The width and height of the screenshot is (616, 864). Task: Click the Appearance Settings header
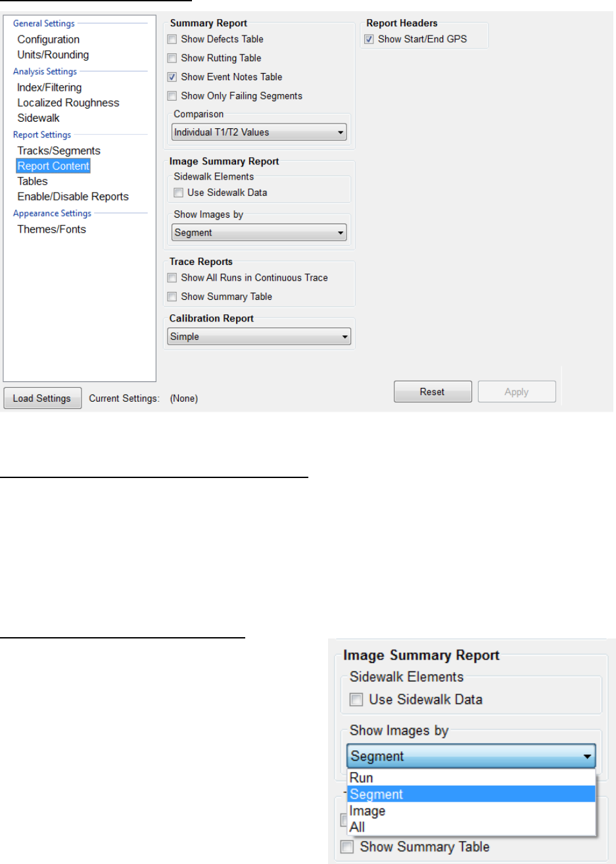tap(52, 213)
